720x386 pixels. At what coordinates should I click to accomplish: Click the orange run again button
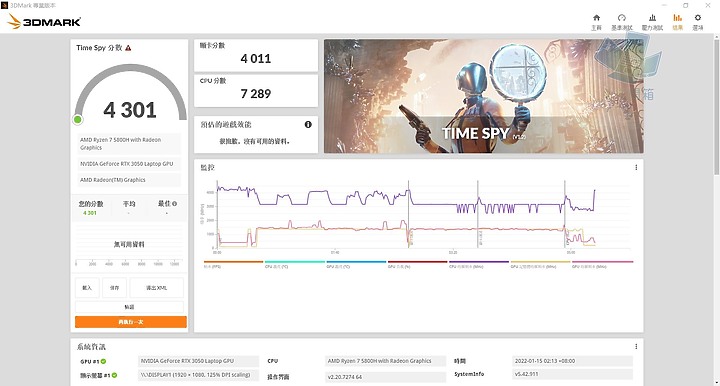pyautogui.click(x=131, y=322)
